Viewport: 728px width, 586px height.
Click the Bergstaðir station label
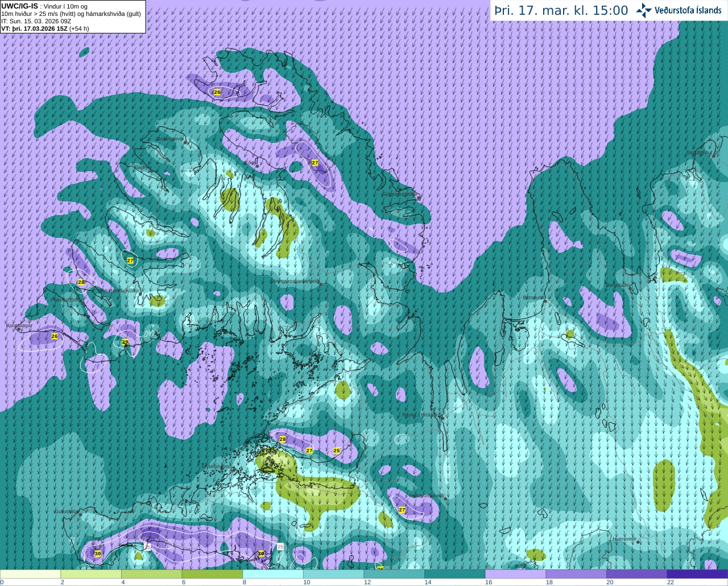click(618, 285)
